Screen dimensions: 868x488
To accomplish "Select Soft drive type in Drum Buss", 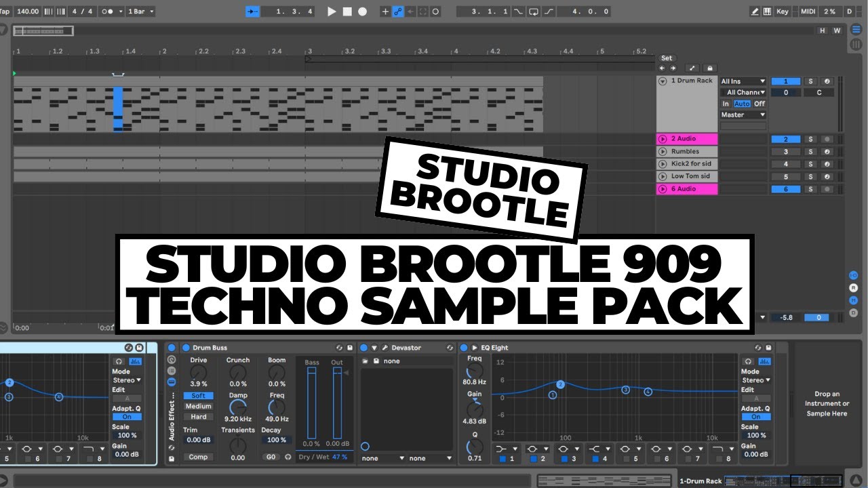I will tap(198, 396).
